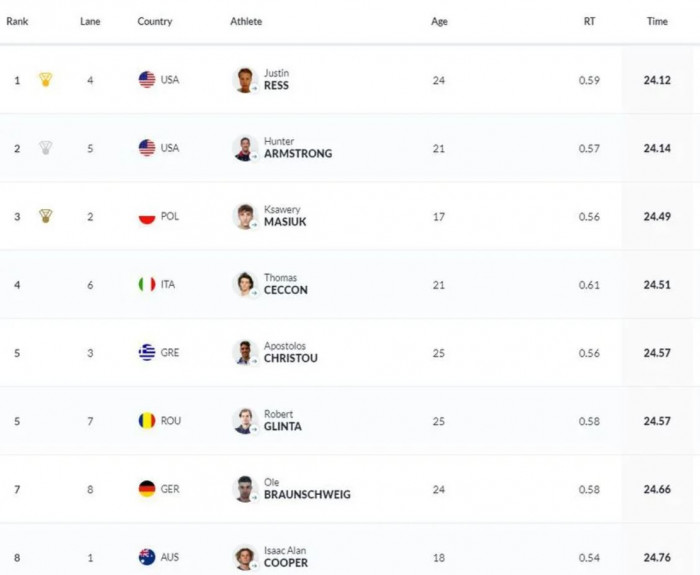Click Isaac Alan Cooper's profile picture
The image size is (700, 575).
(x=245, y=557)
